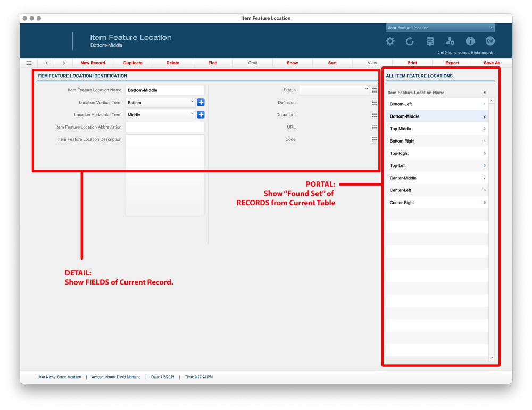Click the Item Feature Location Abbreviation field
532x410 pixels.
point(165,127)
